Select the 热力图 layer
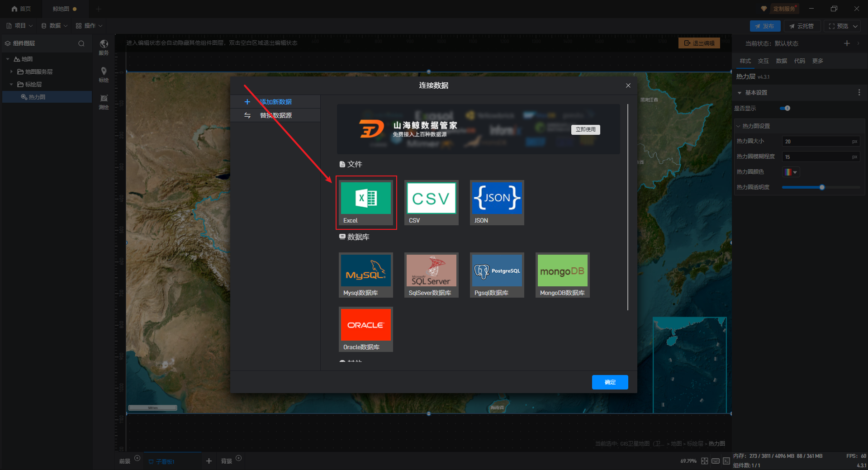Screen dimensions: 868x470 [x=47, y=97]
